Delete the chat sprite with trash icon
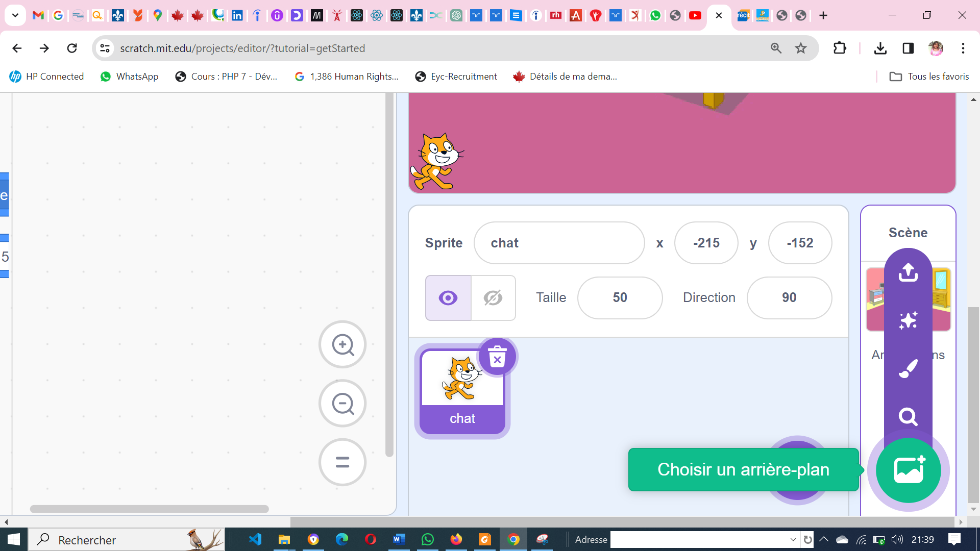 point(497,357)
